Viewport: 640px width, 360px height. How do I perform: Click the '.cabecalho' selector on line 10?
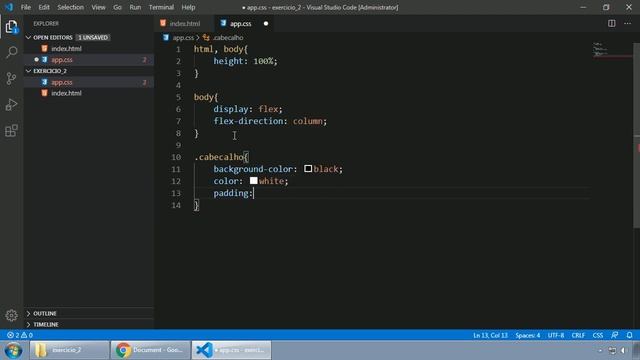click(219, 157)
